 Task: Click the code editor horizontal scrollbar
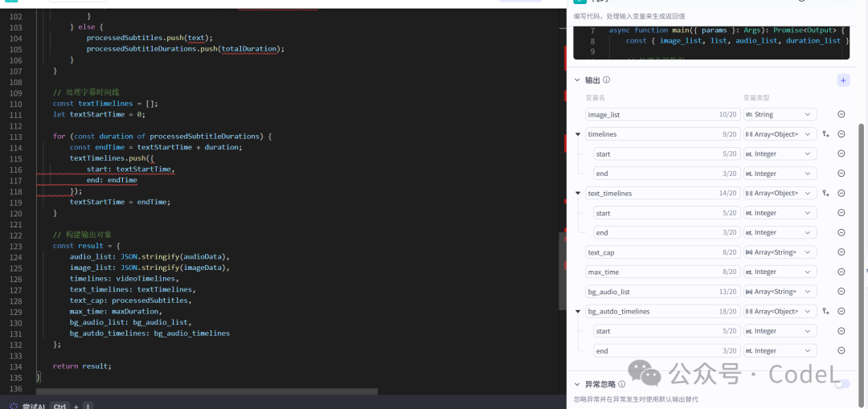[207, 391]
